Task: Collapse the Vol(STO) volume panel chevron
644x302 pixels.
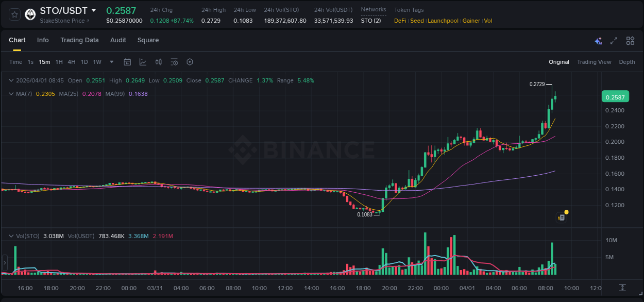Action: tap(11, 236)
